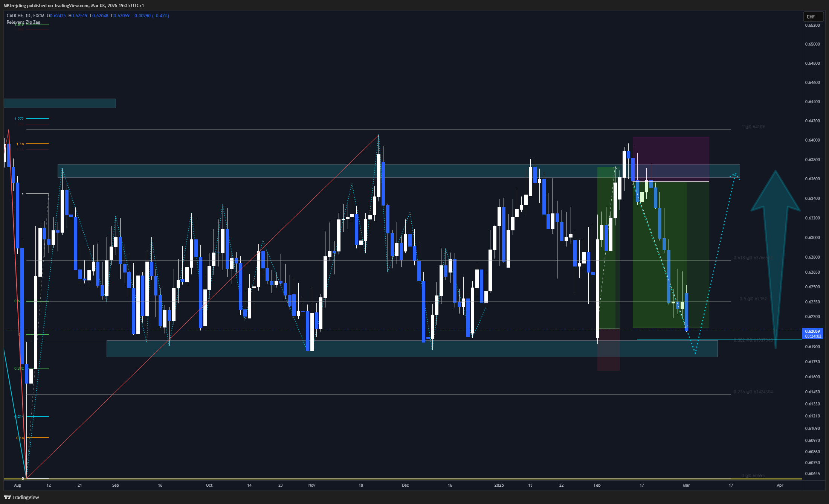This screenshot has width=829, height=504.
Task: Click the 0.65000 price axis label
Action: click(812, 44)
